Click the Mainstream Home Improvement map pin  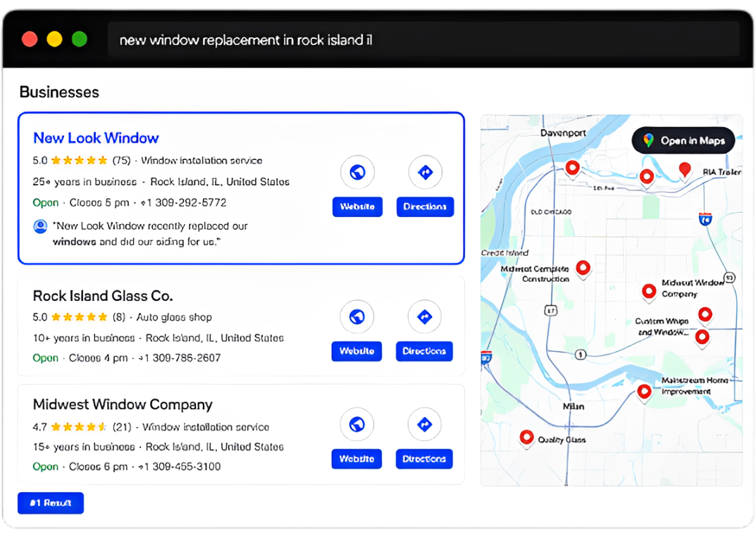[x=644, y=393]
